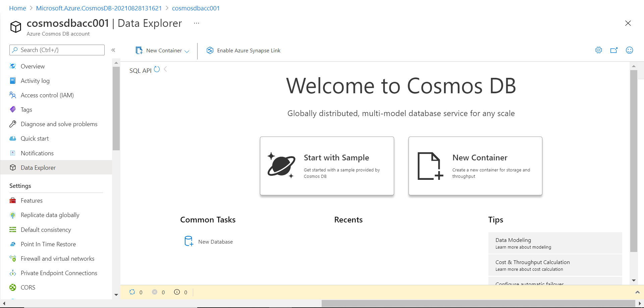Click the "Welcome to Cosmos DB" heading

pos(401,86)
